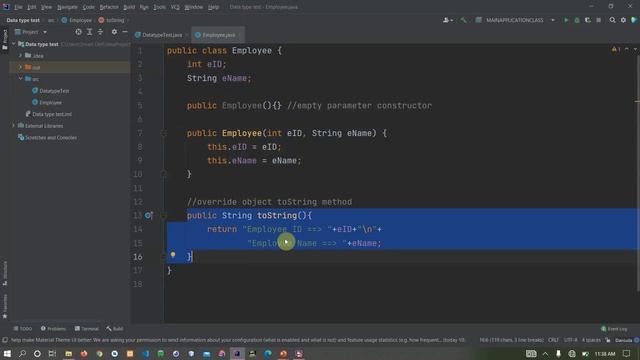The width and height of the screenshot is (640, 360).
Task: Click UTF-8 encoding in status bar
Action: point(571,340)
